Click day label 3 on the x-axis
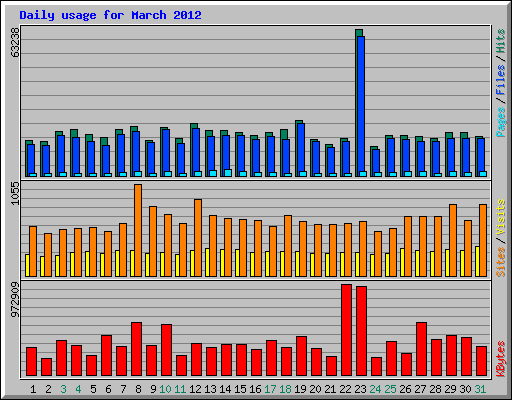 (x=63, y=389)
